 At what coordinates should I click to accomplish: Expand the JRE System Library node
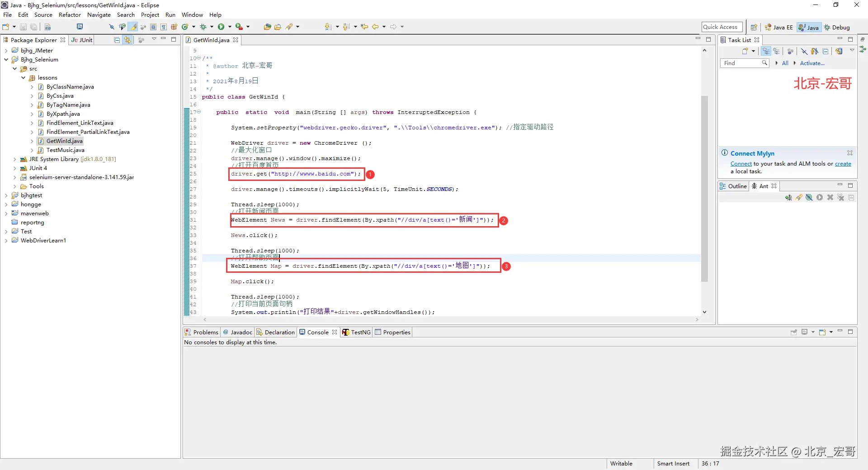tap(14, 159)
